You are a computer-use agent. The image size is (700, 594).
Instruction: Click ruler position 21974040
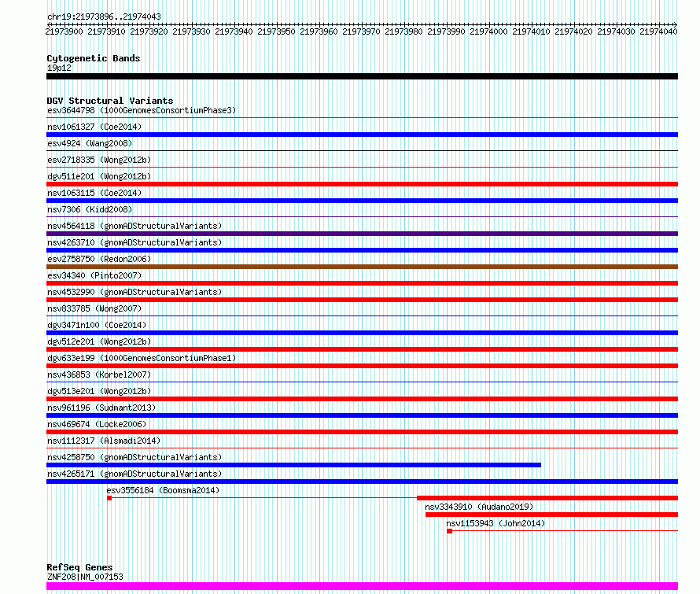[658, 31]
